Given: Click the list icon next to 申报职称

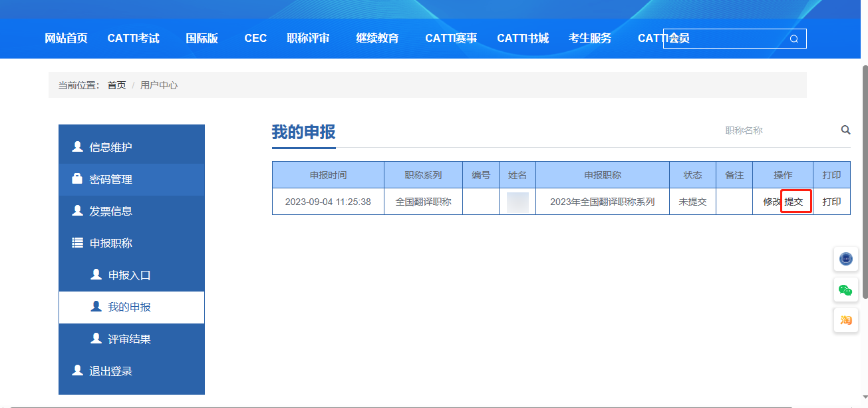Looking at the screenshot, I should [x=76, y=243].
